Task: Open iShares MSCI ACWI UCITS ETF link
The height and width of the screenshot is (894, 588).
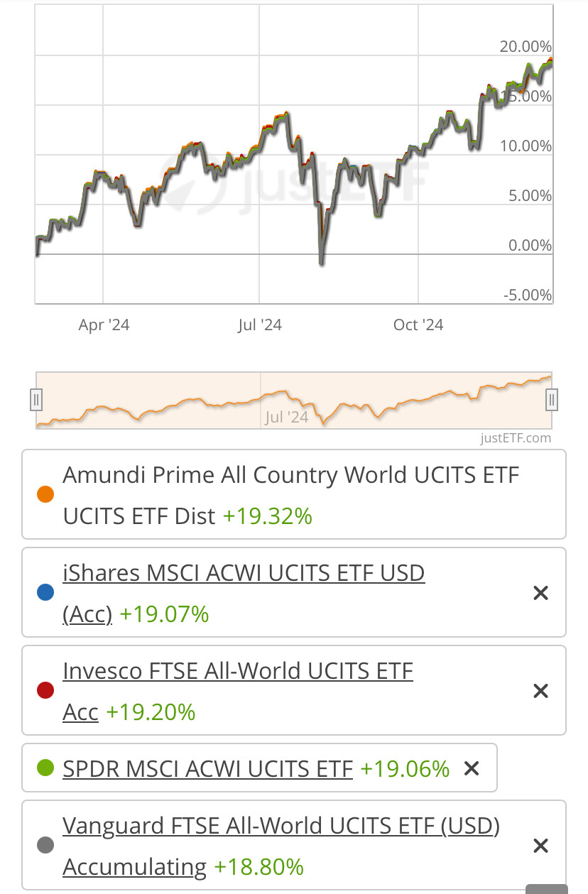Action: tap(244, 573)
